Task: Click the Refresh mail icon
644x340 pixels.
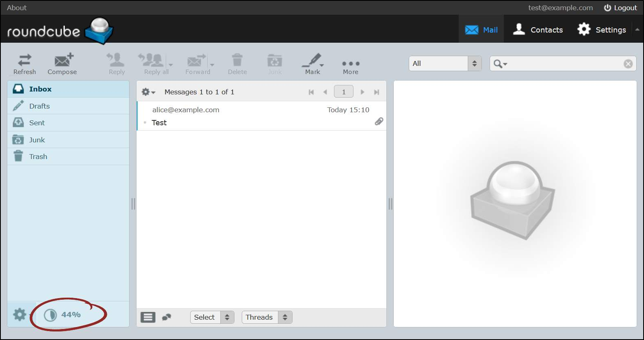Action: pyautogui.click(x=24, y=64)
